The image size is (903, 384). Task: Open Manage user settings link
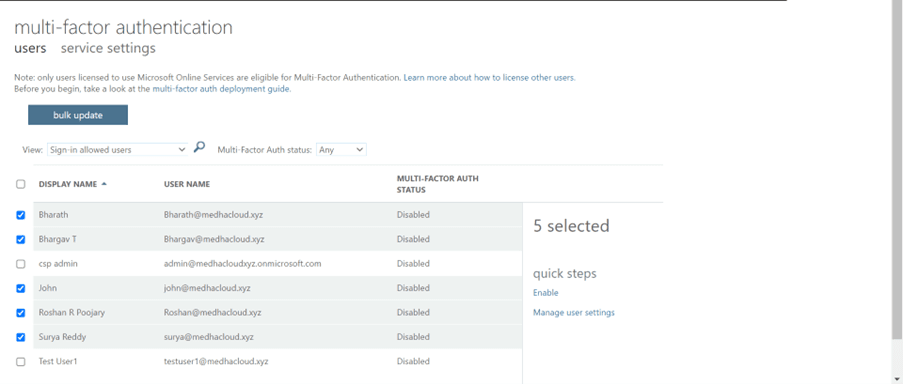pyautogui.click(x=574, y=313)
